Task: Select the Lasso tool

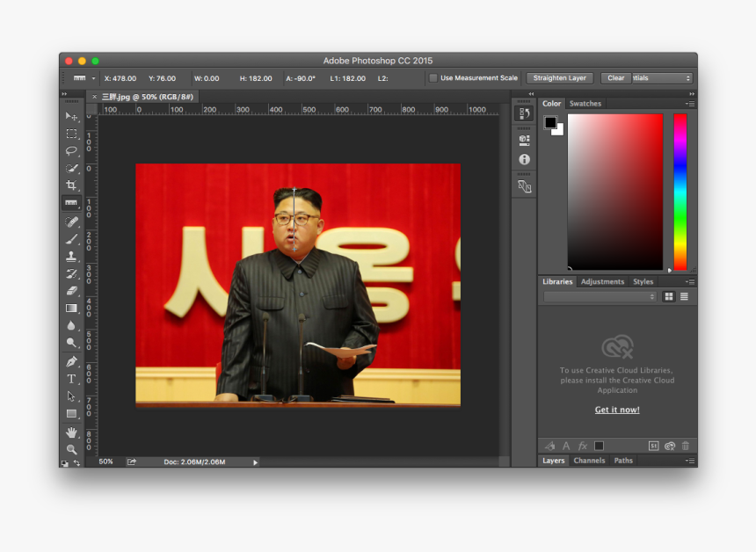Action: tap(71, 151)
